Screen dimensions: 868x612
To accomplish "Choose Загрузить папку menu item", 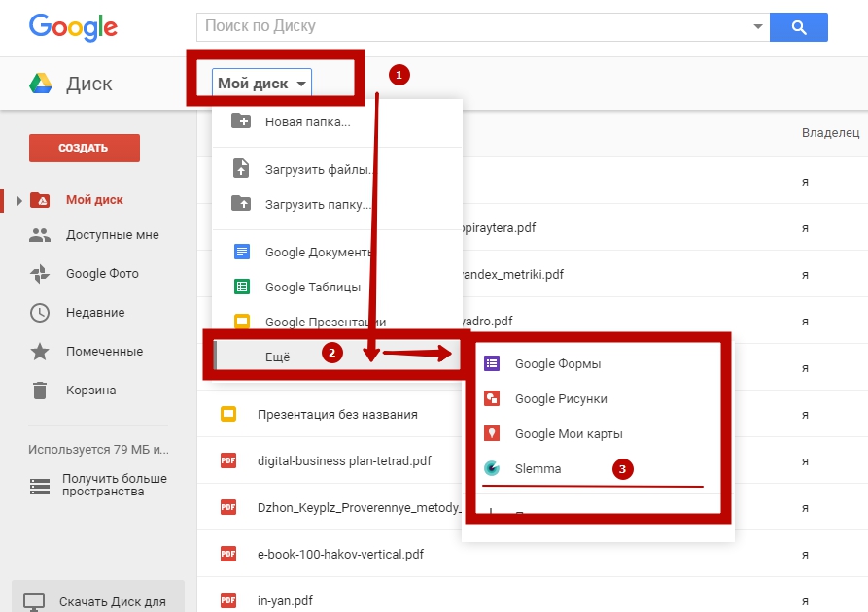I will [x=337, y=204].
